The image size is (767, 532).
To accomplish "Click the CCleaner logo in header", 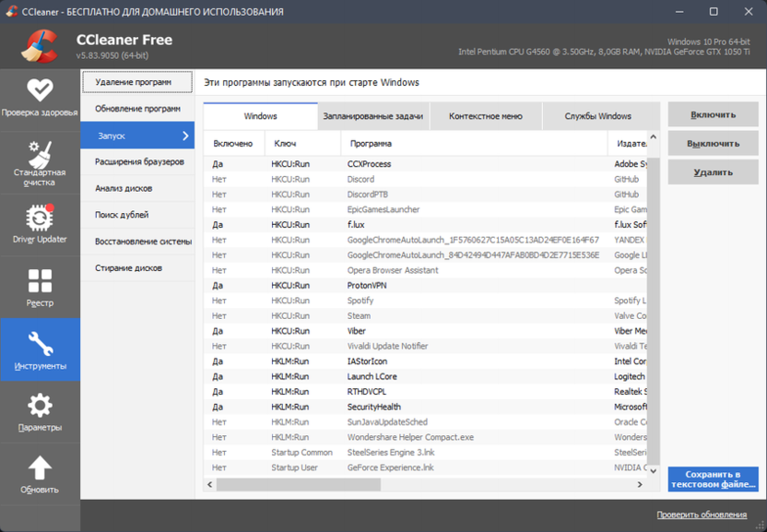I will [x=41, y=47].
